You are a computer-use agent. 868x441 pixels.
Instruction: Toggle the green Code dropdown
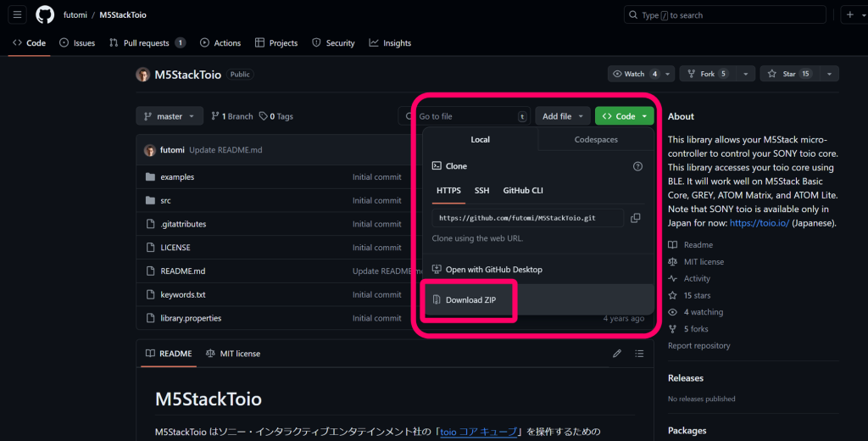[625, 116]
